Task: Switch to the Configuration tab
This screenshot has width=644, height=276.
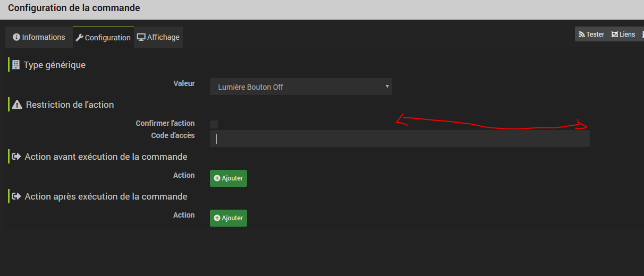Action: 103,38
